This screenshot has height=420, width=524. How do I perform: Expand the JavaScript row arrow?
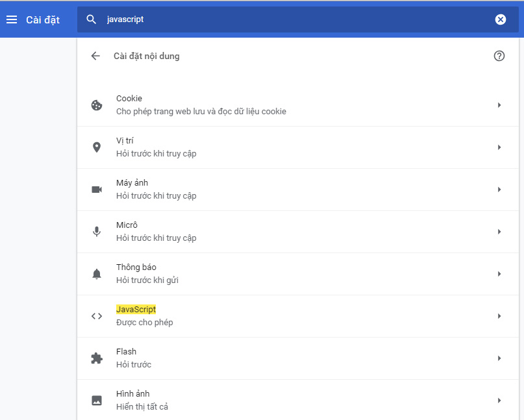coord(499,316)
